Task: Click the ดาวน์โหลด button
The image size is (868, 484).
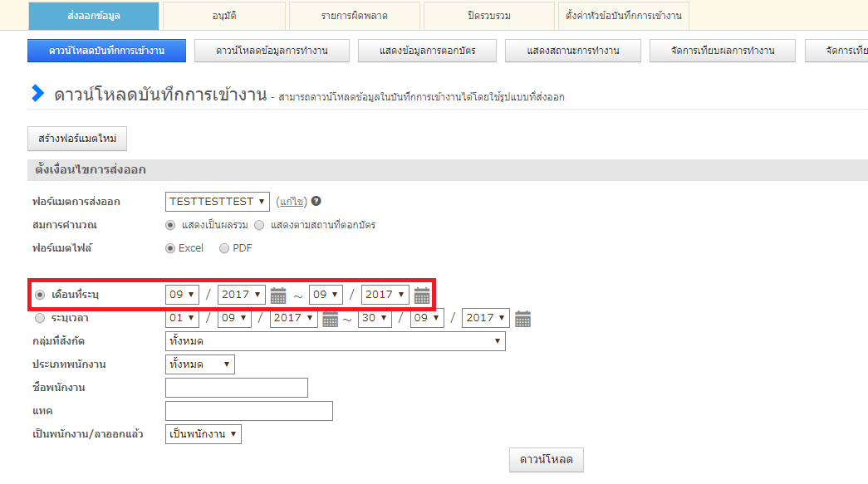Action: coord(546,460)
